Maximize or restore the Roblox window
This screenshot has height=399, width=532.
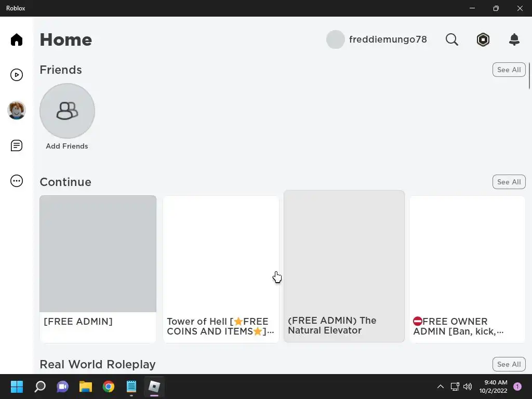click(496, 8)
